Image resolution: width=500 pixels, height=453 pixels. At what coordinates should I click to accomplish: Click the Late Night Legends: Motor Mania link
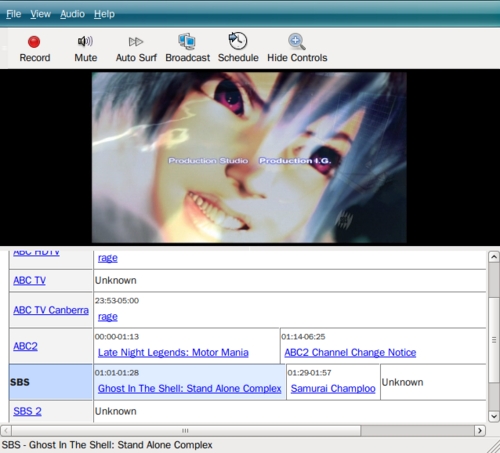pyautogui.click(x=173, y=353)
